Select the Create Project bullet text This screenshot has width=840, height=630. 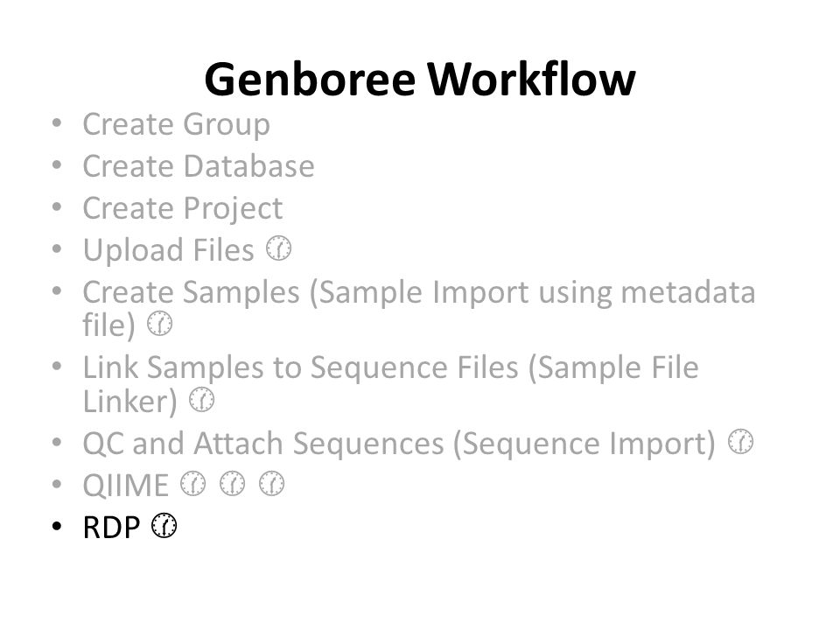coord(183,208)
